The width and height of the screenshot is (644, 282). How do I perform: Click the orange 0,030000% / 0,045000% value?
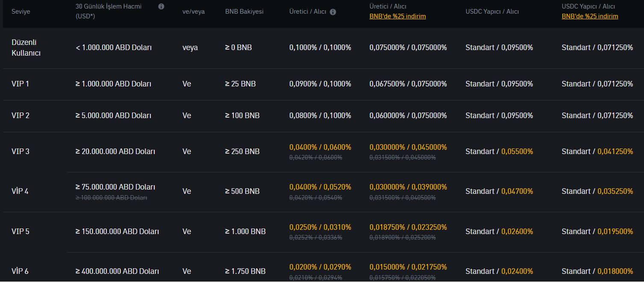click(x=408, y=147)
